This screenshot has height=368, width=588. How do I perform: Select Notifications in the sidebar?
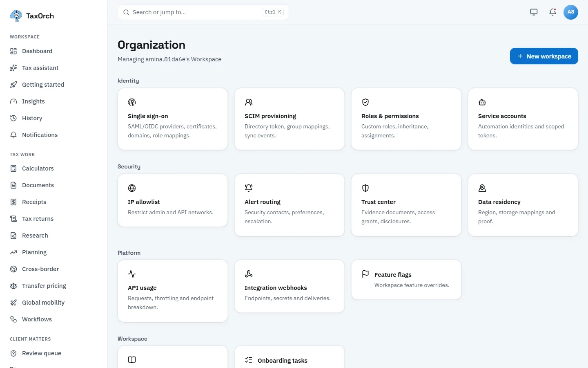pyautogui.click(x=53, y=135)
